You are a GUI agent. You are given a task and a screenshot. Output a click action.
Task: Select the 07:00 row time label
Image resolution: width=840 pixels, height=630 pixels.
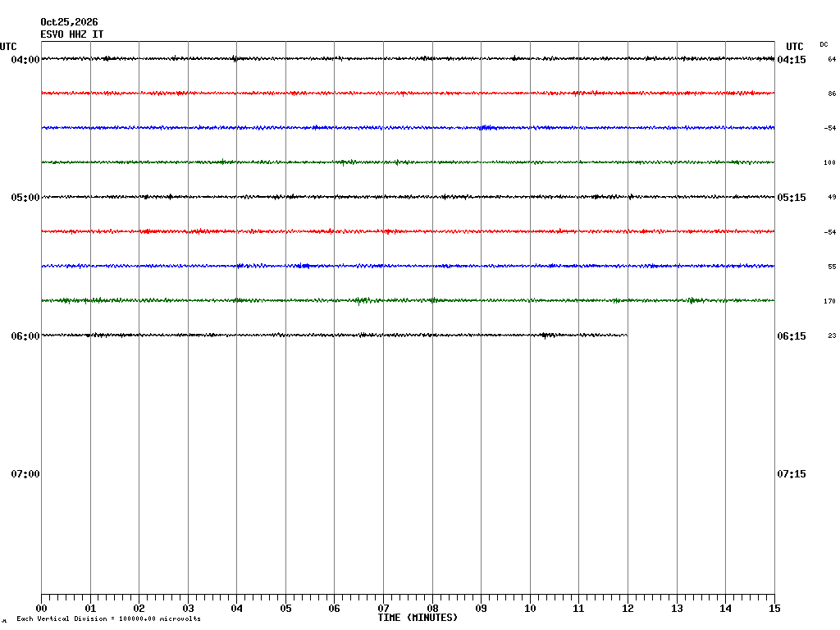[x=25, y=474]
